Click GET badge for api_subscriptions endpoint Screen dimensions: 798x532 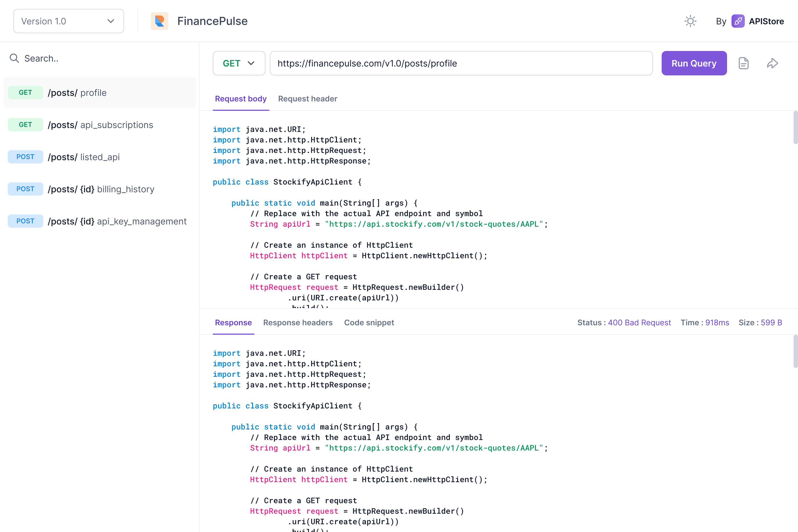click(x=25, y=125)
